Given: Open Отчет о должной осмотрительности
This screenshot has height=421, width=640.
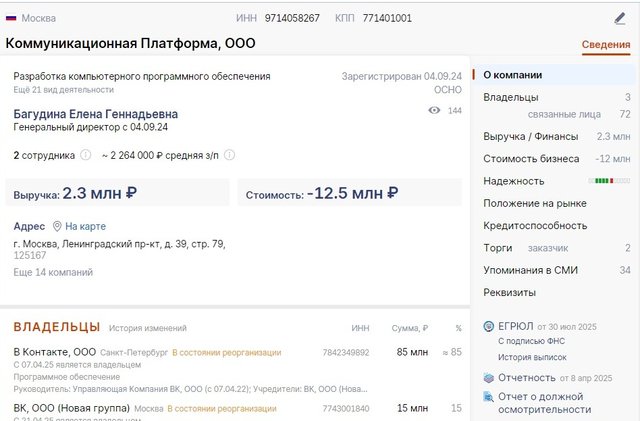Looking at the screenshot, I should tap(544, 403).
